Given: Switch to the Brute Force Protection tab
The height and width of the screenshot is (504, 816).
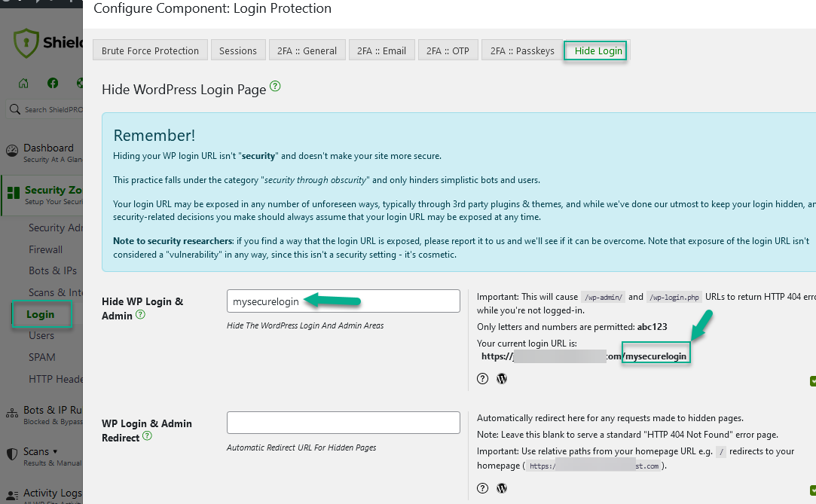Looking at the screenshot, I should tap(149, 50).
